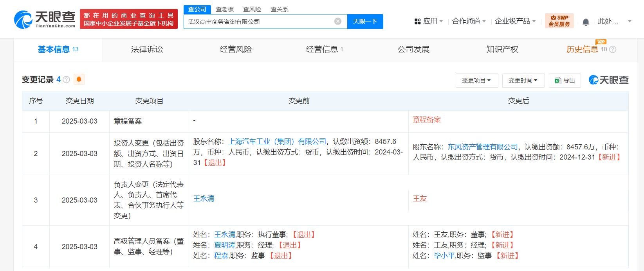The image size is (644, 271).
Task: Open notifications bell in the header
Action: (586, 22)
